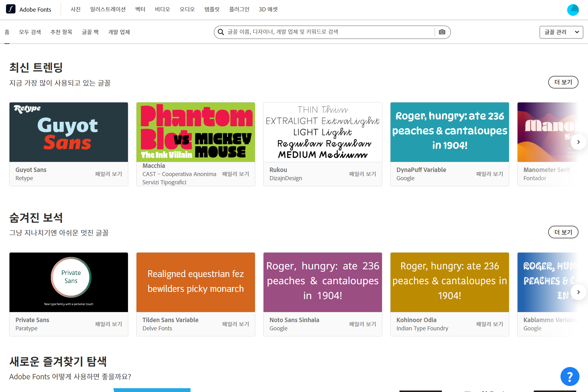The height and width of the screenshot is (392, 588).
Task: Open the 템플릿 menu item
Action: 212,9
